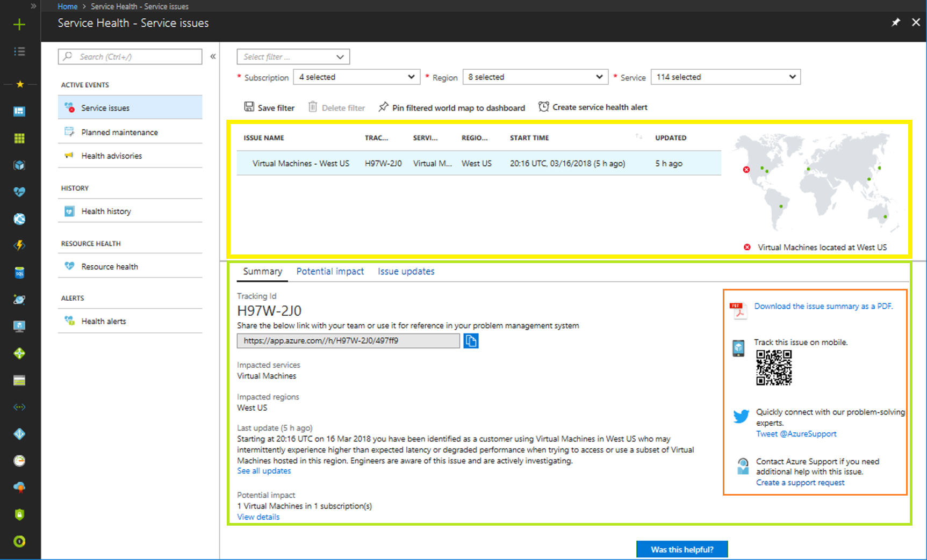Click the support agent icon beside Contact Azure Support

[743, 466]
